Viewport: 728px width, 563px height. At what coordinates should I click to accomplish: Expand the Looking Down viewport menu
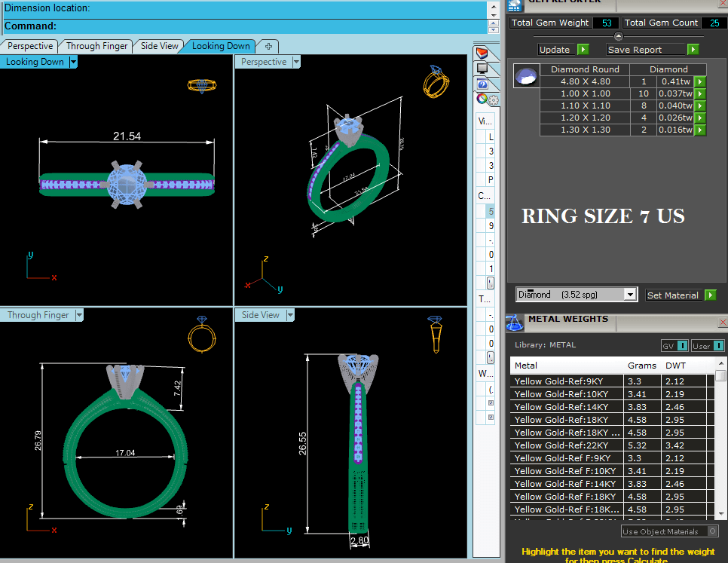pos(73,63)
